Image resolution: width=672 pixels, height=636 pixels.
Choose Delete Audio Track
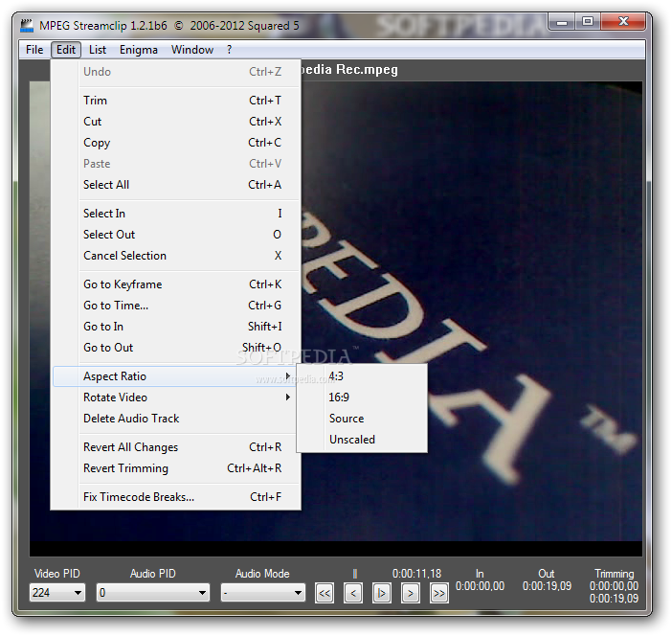[x=175, y=419]
